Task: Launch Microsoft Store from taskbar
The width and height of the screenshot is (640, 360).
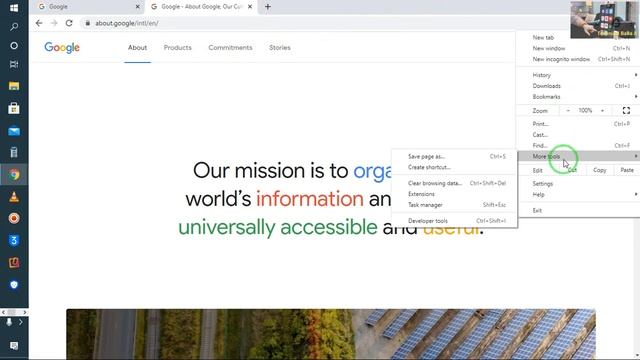Action: coord(14,108)
